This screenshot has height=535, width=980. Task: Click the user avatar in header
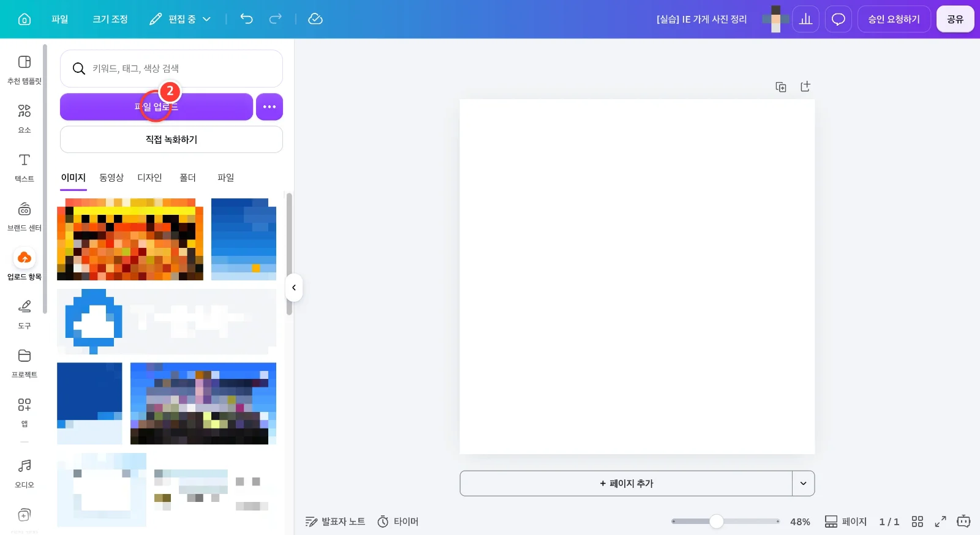click(775, 19)
